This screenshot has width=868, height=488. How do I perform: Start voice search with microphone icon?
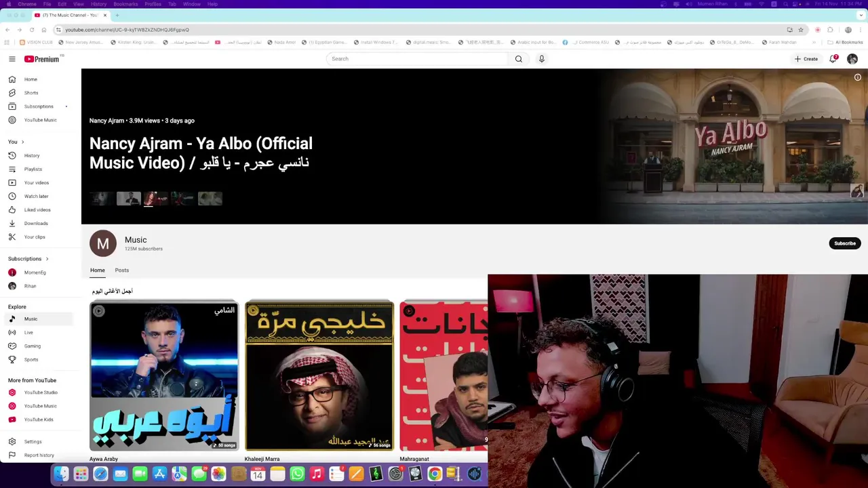pos(541,59)
